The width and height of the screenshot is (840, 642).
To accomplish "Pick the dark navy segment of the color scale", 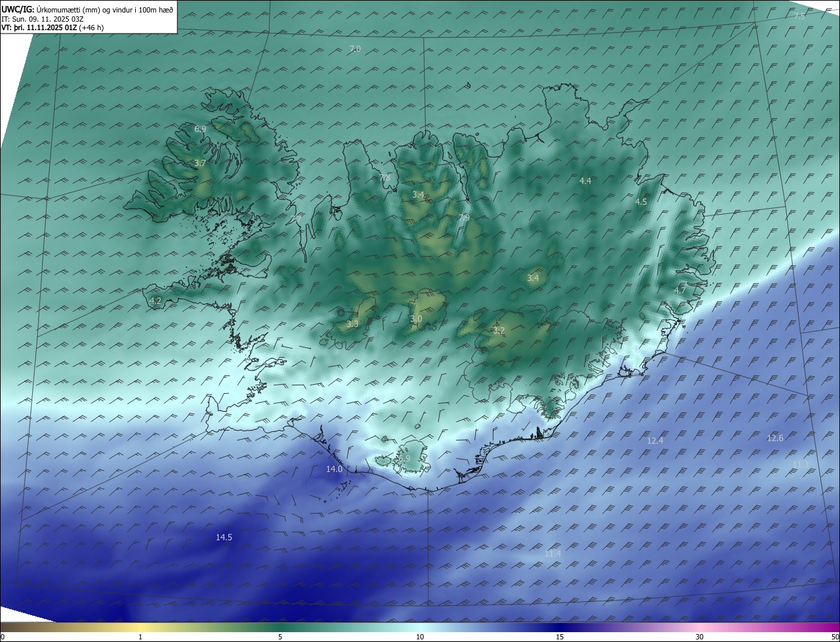I will tap(560, 628).
